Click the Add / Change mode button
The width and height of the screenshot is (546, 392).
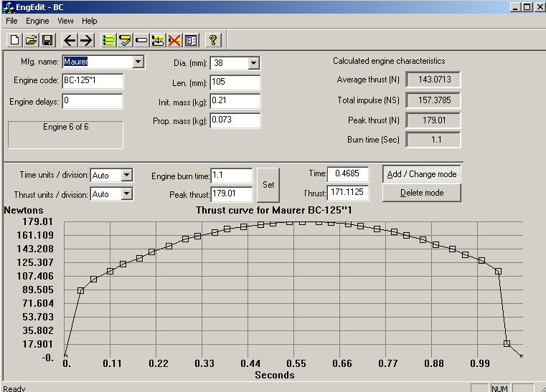point(422,174)
